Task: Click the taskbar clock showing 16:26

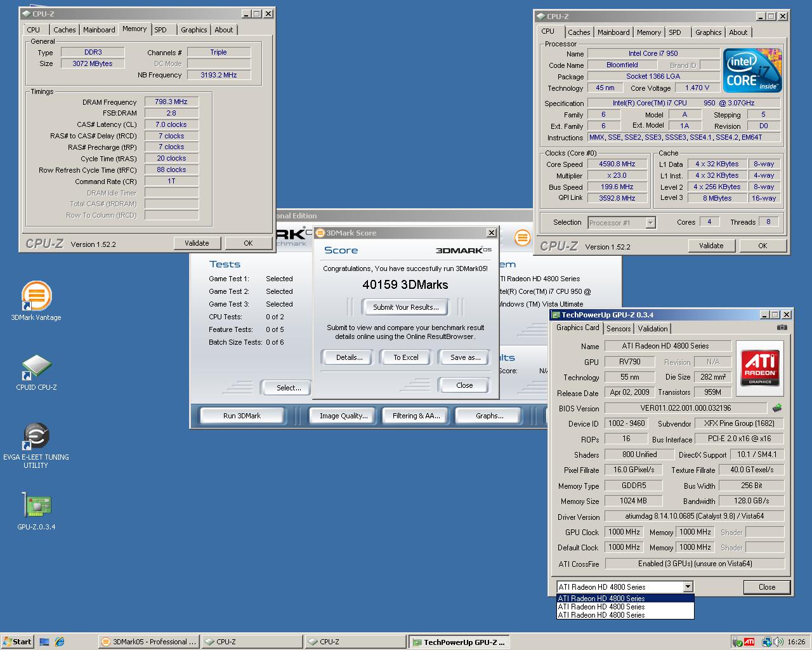Action: pos(796,642)
